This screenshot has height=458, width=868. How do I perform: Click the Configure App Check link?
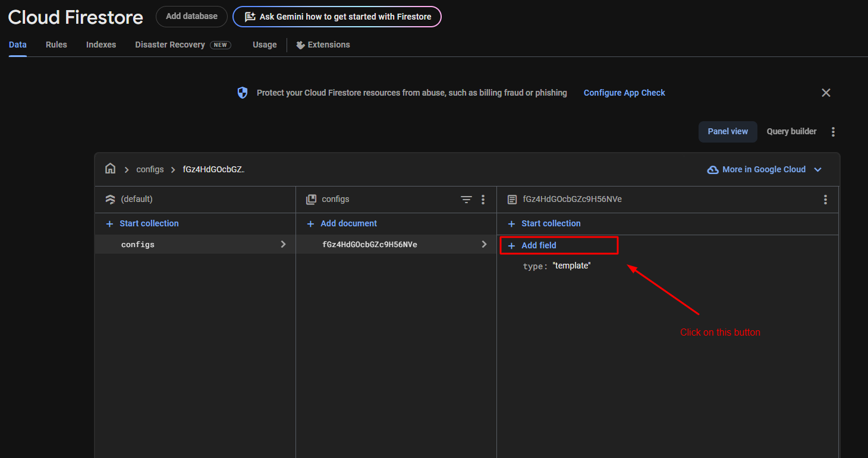tap(624, 93)
